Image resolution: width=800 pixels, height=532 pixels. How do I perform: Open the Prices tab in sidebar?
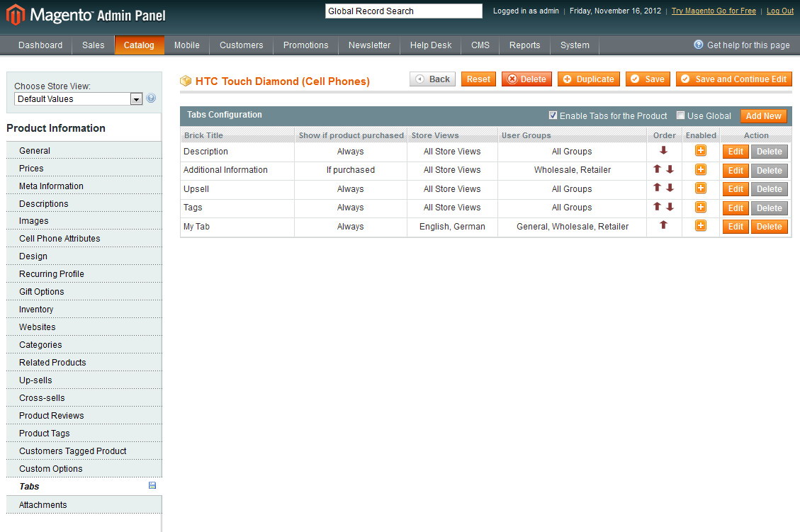31,169
